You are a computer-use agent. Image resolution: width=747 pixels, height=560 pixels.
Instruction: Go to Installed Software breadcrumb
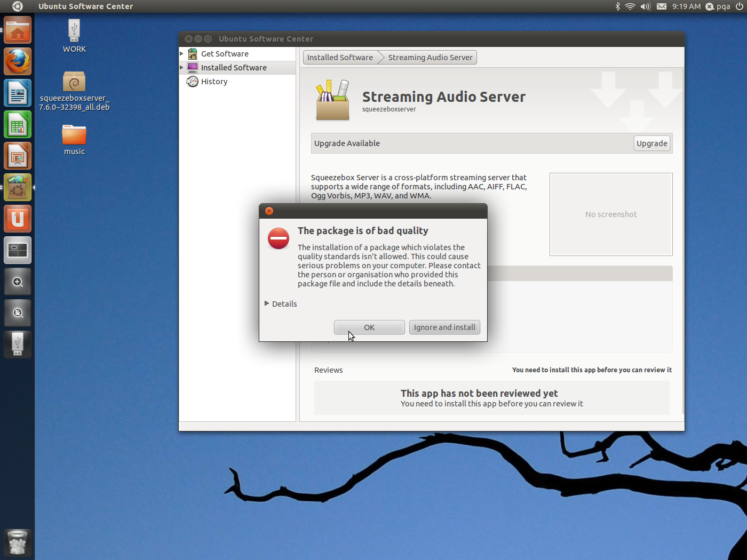click(340, 58)
